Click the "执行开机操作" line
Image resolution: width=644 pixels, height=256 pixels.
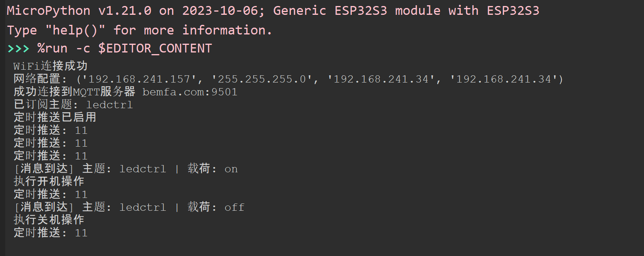(x=49, y=181)
